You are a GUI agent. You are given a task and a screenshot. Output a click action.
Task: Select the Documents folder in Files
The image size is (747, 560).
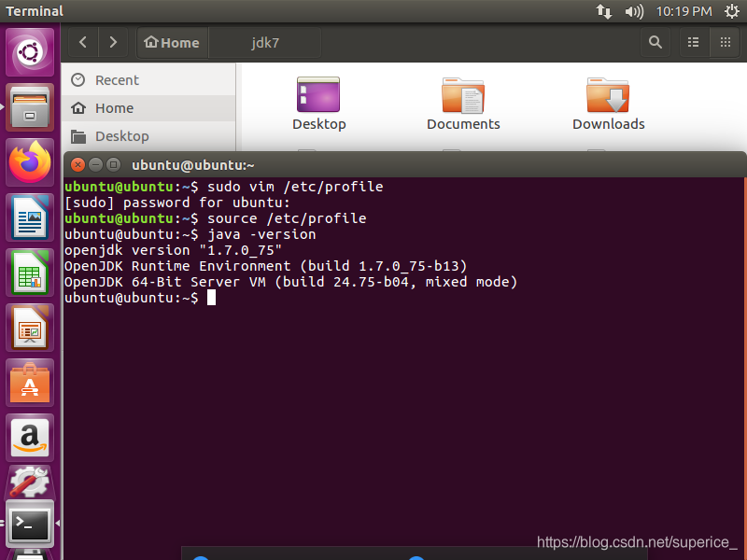[463, 104]
